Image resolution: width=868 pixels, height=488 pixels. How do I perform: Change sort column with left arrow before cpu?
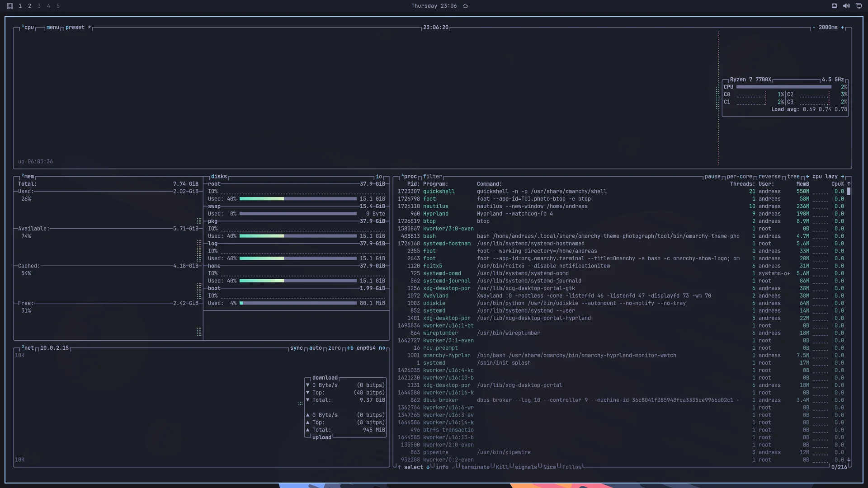point(807,177)
